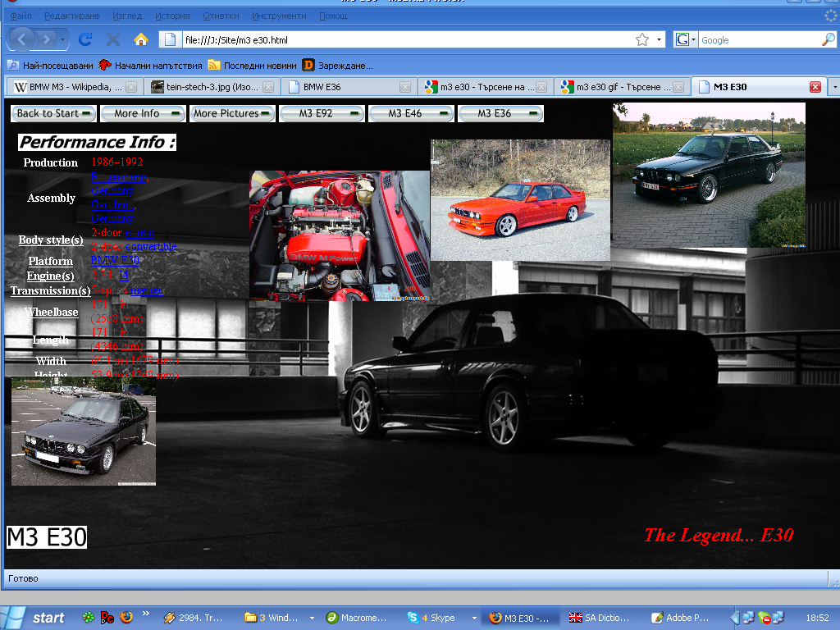This screenshot has width=840, height=630.
Task: Expand hidden system tray icons
Action: click(x=734, y=618)
